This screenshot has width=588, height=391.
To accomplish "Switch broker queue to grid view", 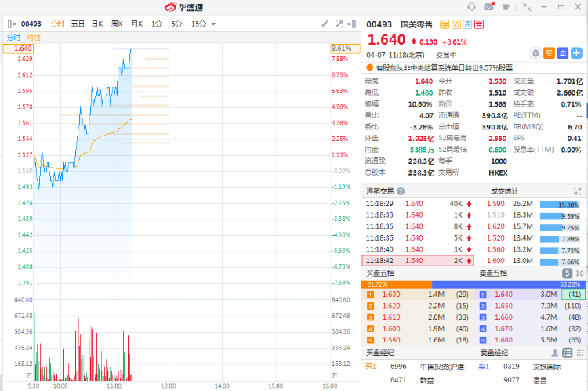I will (x=579, y=353).
